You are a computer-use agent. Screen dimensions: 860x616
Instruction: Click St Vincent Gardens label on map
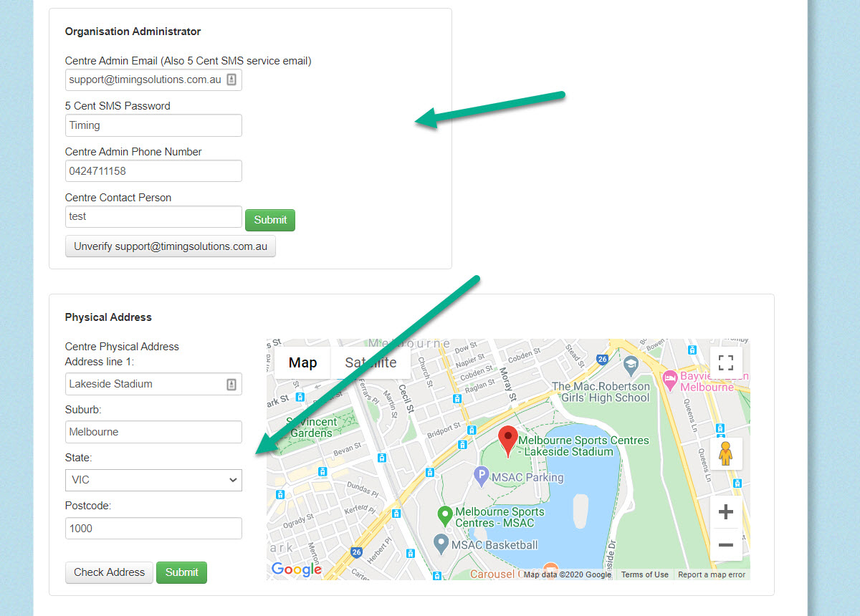click(x=311, y=428)
